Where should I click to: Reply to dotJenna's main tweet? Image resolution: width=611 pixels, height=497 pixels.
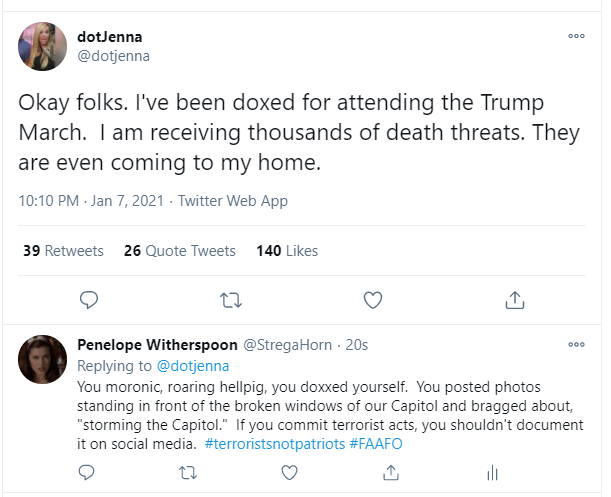coord(89,299)
